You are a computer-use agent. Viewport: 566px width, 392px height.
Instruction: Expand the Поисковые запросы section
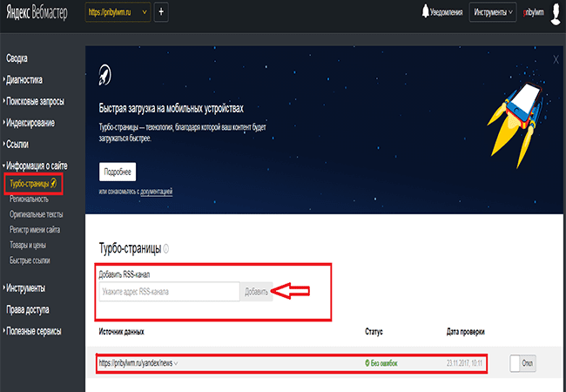35,101
